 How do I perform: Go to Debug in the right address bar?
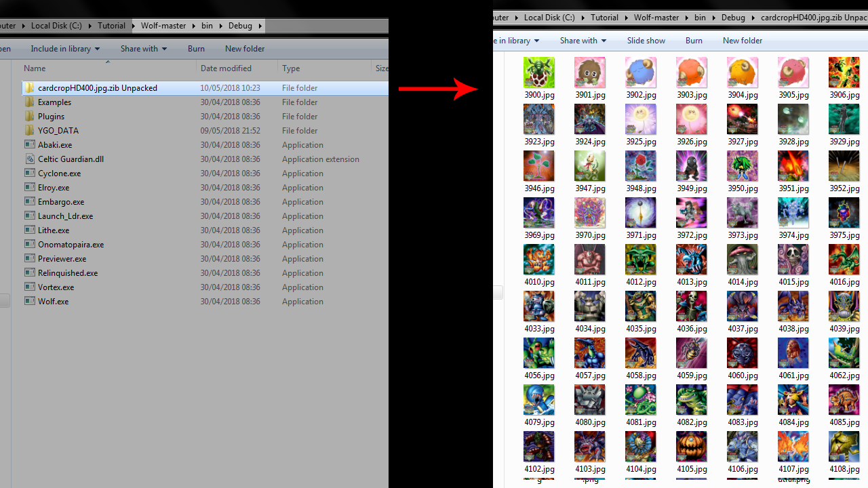[x=733, y=18]
